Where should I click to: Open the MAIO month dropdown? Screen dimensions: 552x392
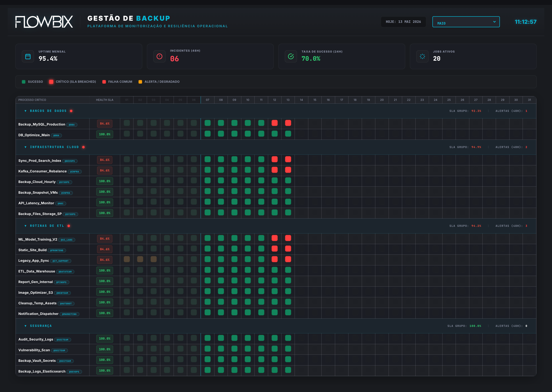coord(466,22)
